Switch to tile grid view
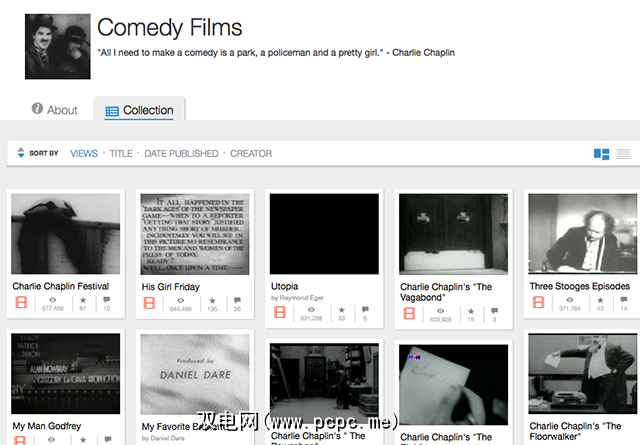 (x=601, y=154)
